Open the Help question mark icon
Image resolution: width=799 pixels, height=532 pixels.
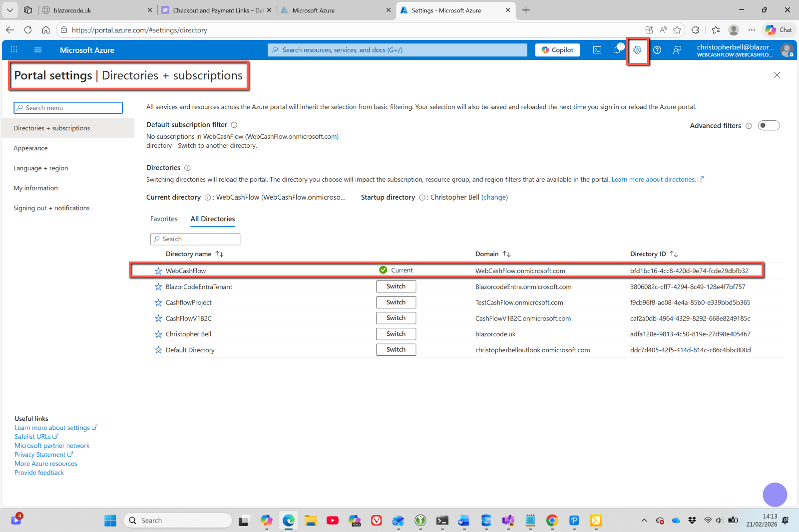click(x=657, y=50)
